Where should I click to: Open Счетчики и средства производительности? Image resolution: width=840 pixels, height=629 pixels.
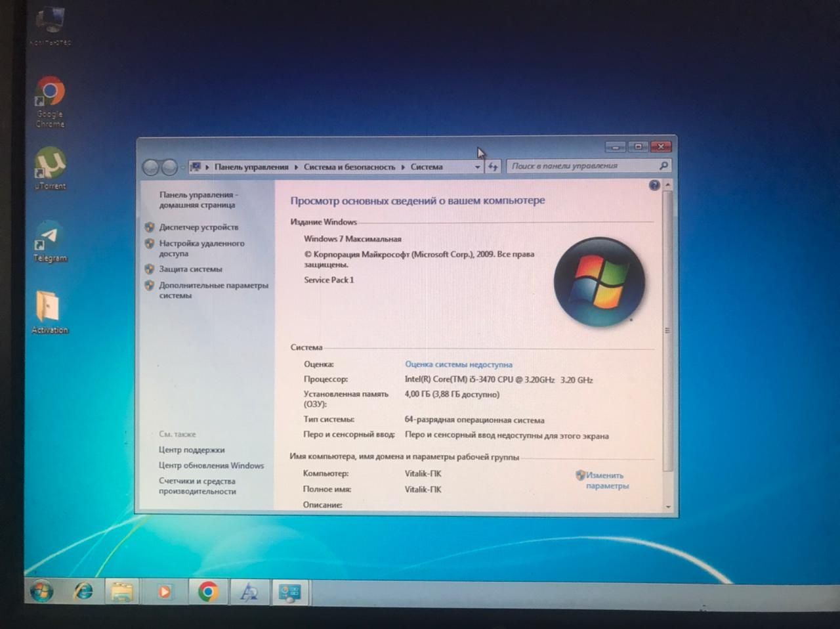[x=197, y=486]
